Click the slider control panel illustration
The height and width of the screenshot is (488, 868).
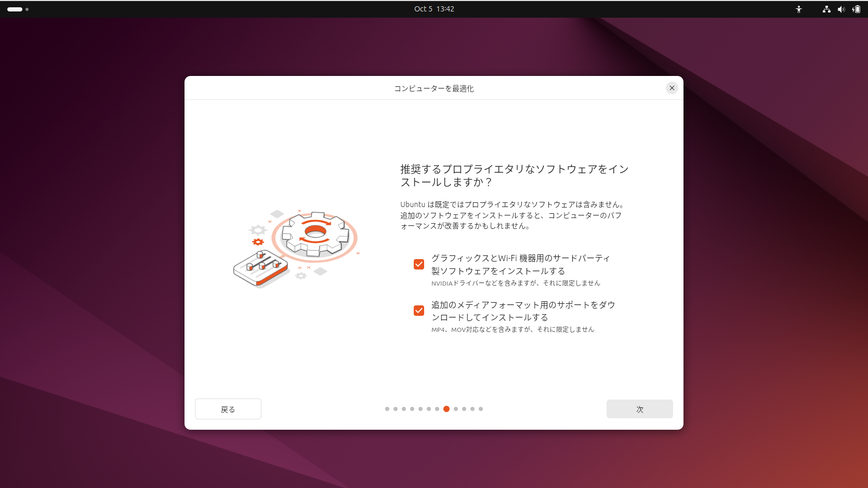(x=260, y=268)
